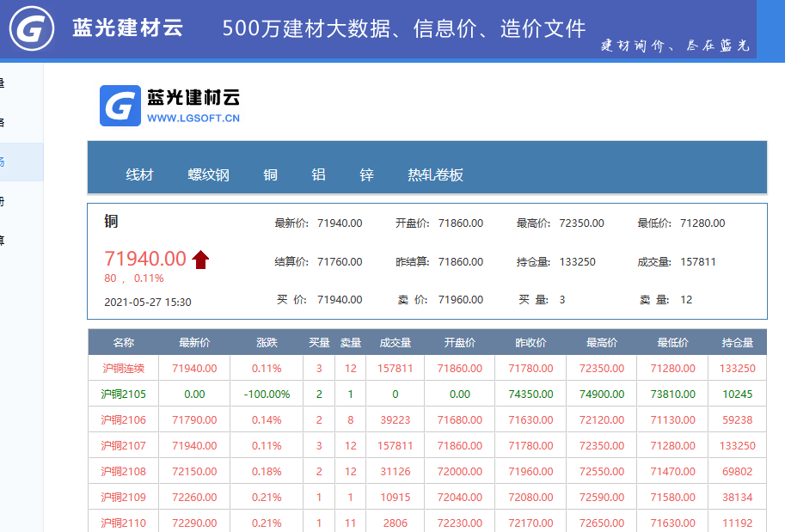Click the red up-arrow price indicator

[200, 260]
